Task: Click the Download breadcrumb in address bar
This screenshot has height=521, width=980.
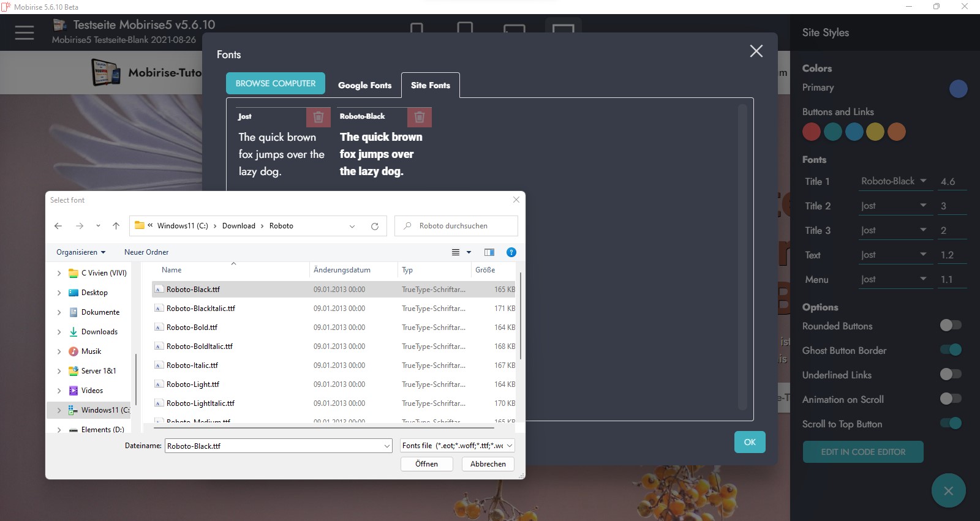Action: [239, 226]
